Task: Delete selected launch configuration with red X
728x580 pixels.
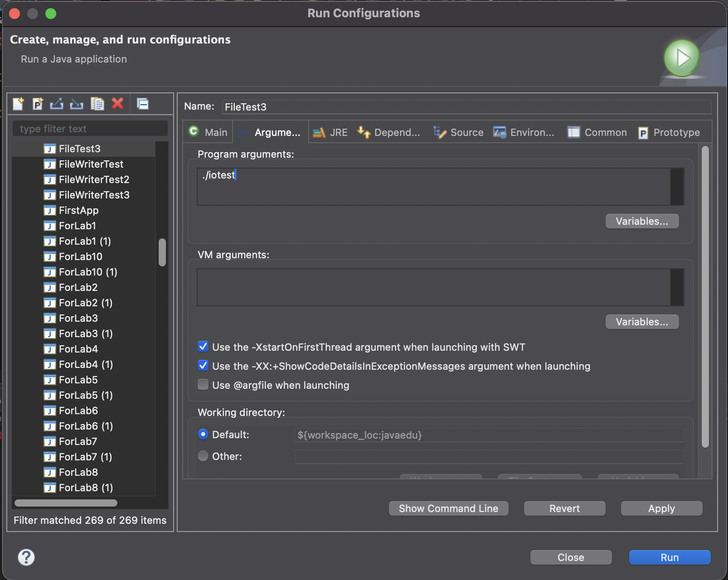Action: pos(117,103)
